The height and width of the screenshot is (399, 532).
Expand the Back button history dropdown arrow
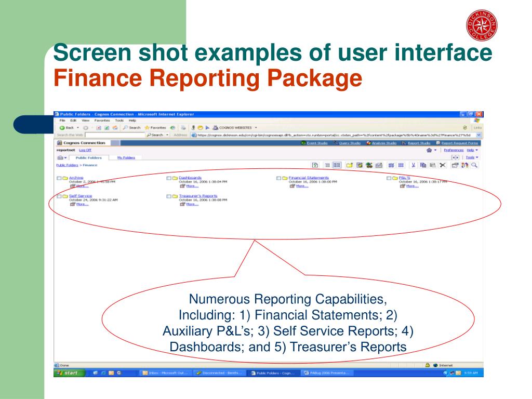(78, 128)
